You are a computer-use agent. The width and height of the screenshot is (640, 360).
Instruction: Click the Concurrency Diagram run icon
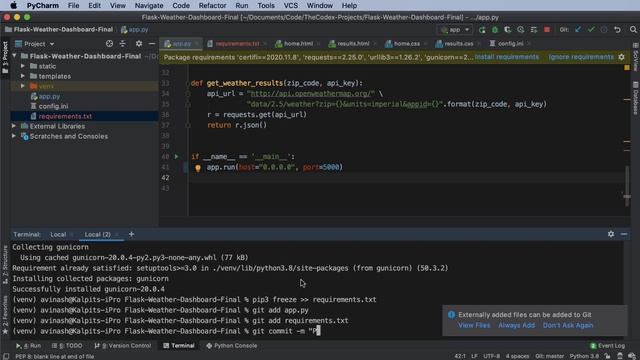click(x=533, y=30)
